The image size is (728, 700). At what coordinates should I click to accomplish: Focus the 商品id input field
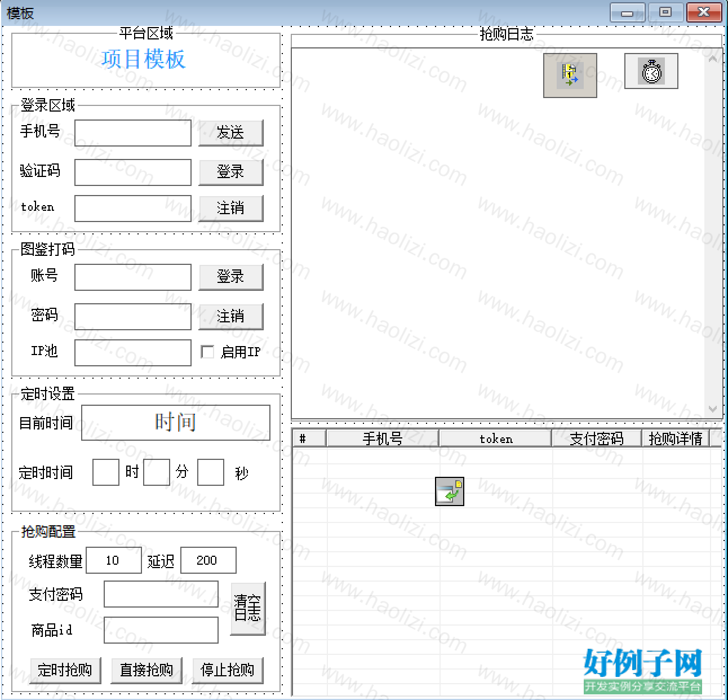click(x=161, y=630)
